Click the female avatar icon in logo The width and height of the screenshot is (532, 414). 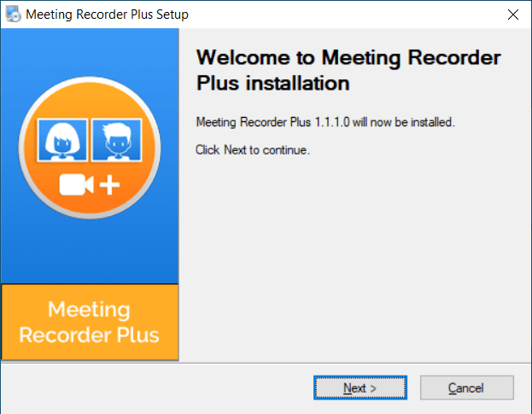(62, 140)
